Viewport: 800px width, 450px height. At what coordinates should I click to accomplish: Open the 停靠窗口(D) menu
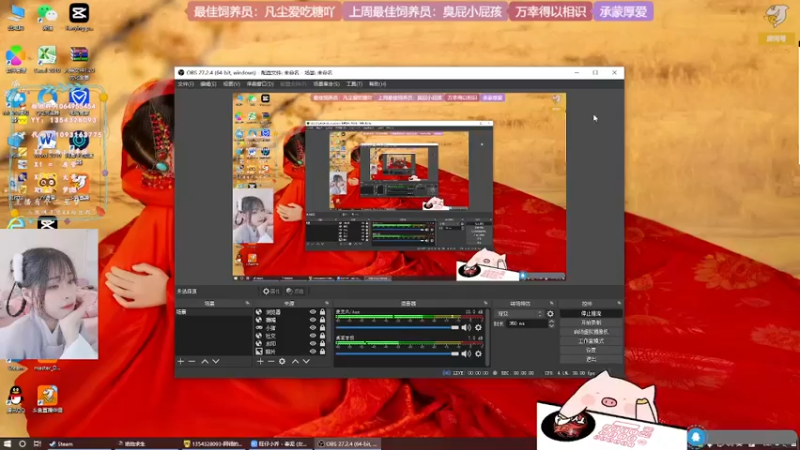260,84
